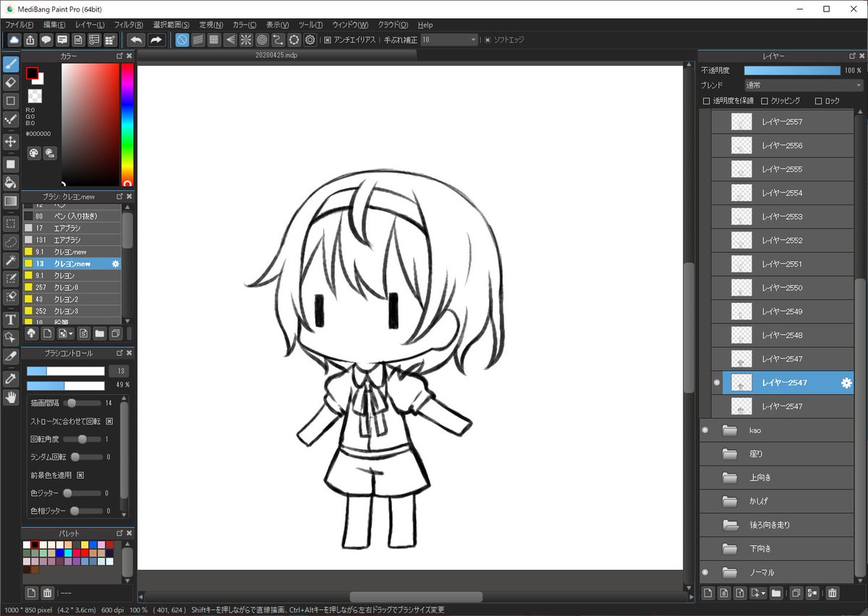Select the Hand pan tool
This screenshot has width=868, height=616.
coord(11,397)
